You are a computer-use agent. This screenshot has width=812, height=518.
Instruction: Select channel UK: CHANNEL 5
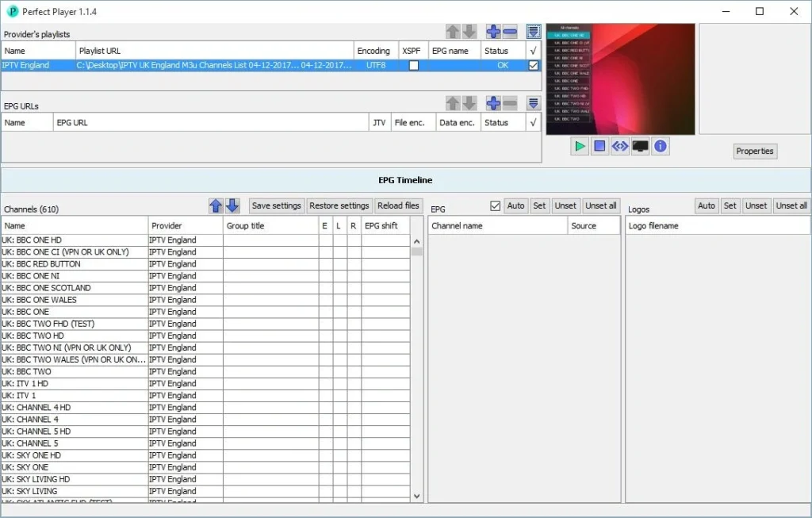tap(75, 443)
